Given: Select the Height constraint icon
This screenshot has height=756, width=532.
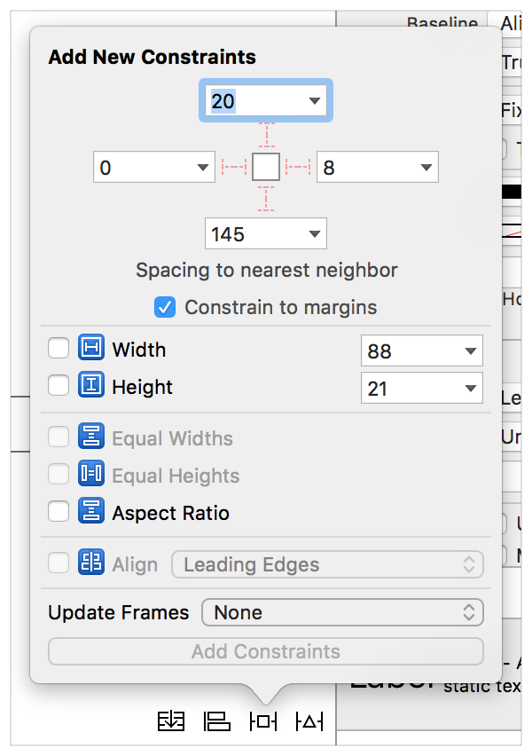Looking at the screenshot, I should pyautogui.click(x=90, y=387).
